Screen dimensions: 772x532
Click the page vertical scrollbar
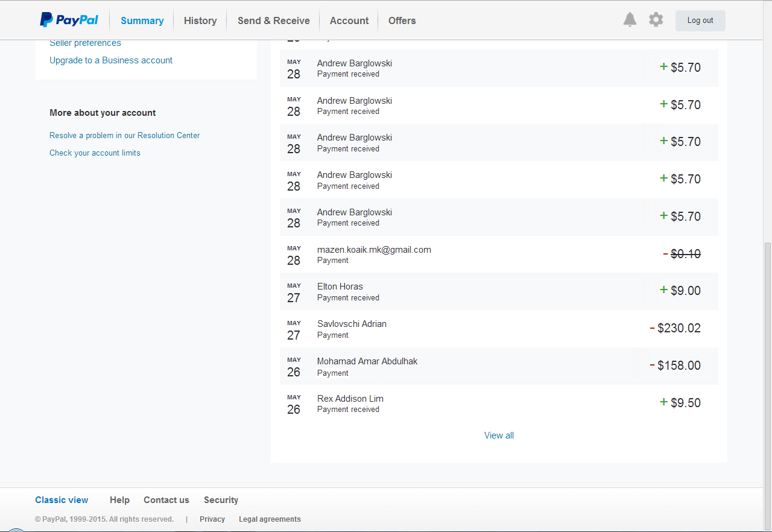pyautogui.click(x=767, y=362)
